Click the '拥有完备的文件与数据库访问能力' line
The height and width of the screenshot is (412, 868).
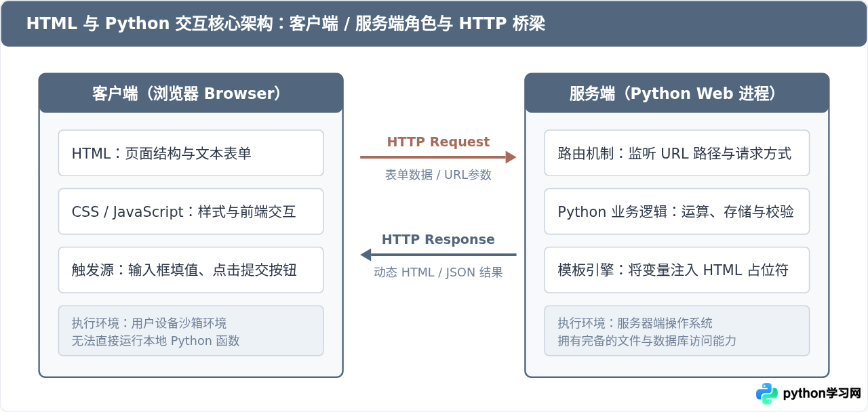pos(647,340)
